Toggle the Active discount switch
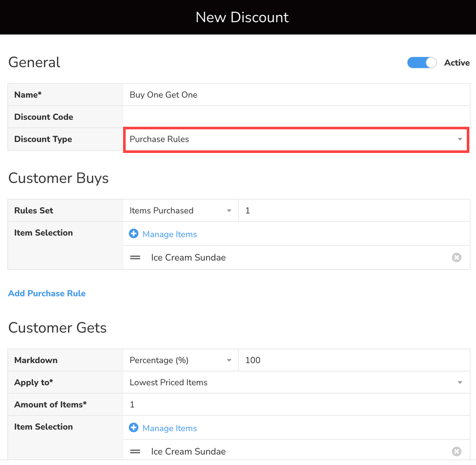 422,63
